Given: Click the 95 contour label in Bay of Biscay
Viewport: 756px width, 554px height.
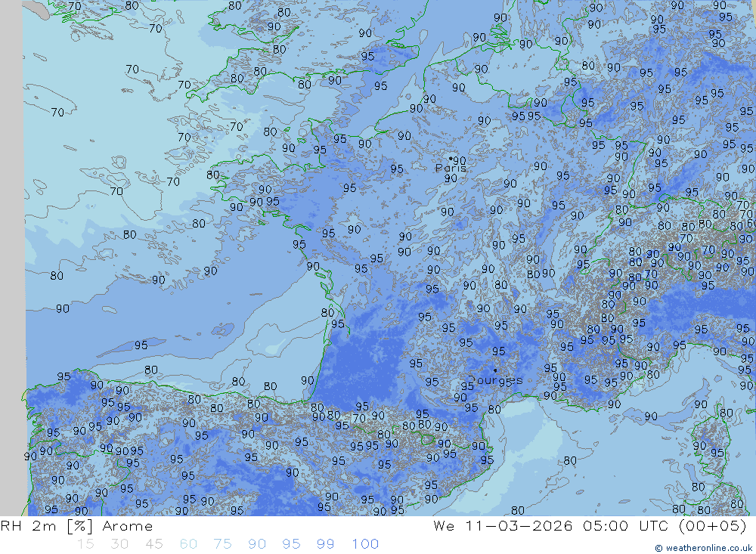Looking at the screenshot, I should [x=141, y=345].
